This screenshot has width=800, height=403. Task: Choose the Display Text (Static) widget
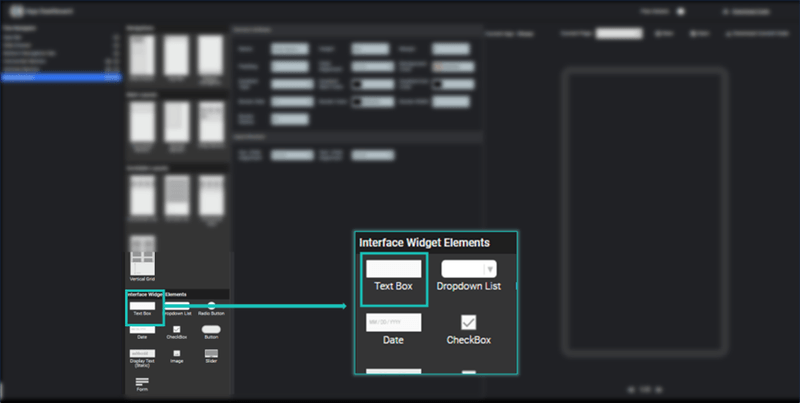pyautogui.click(x=142, y=354)
